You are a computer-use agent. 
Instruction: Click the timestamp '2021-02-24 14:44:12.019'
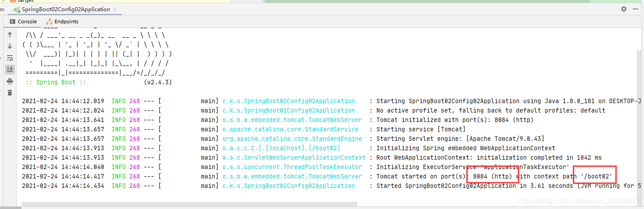point(63,101)
